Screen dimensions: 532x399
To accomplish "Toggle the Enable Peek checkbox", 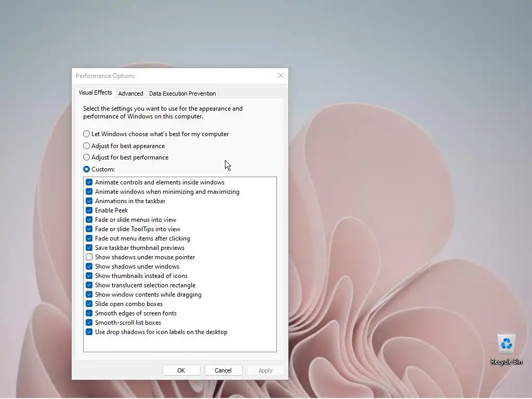I will [89, 210].
